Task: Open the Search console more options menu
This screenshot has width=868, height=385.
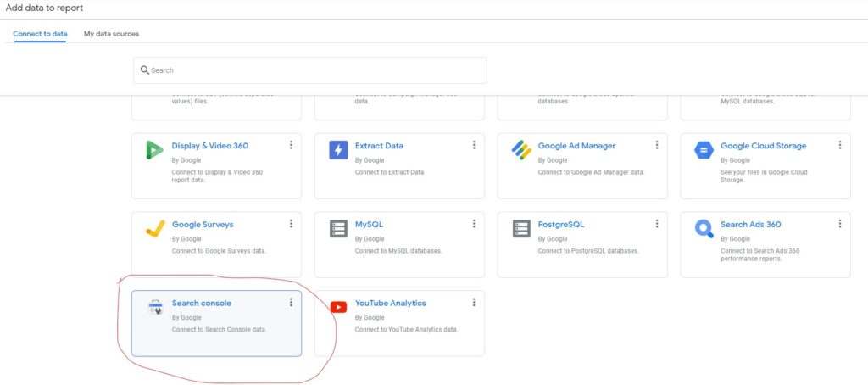Action: (x=291, y=302)
